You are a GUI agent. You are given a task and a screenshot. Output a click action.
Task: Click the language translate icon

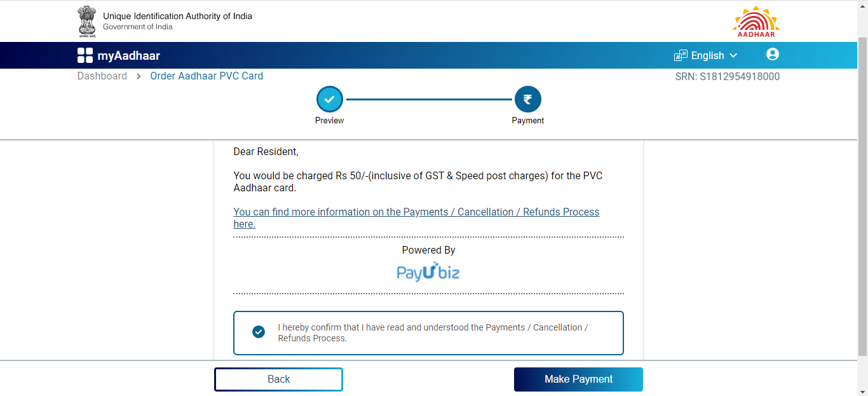click(x=681, y=55)
